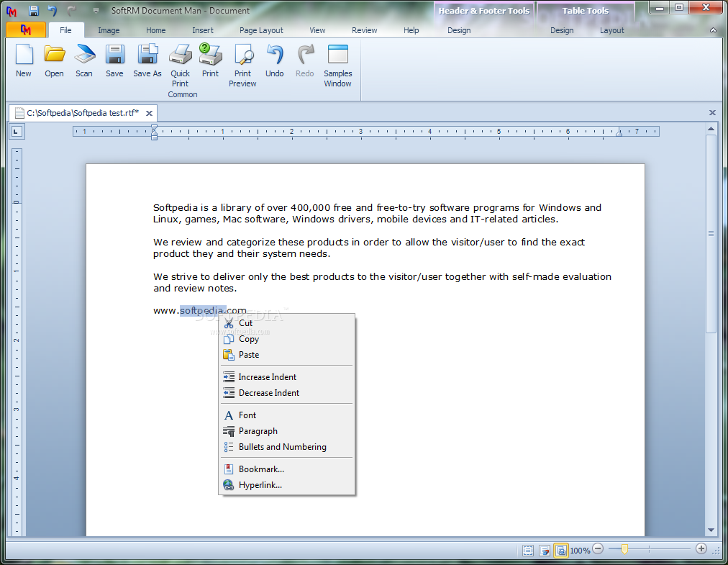
Task: Click the 100% zoom level label
Action: click(579, 551)
